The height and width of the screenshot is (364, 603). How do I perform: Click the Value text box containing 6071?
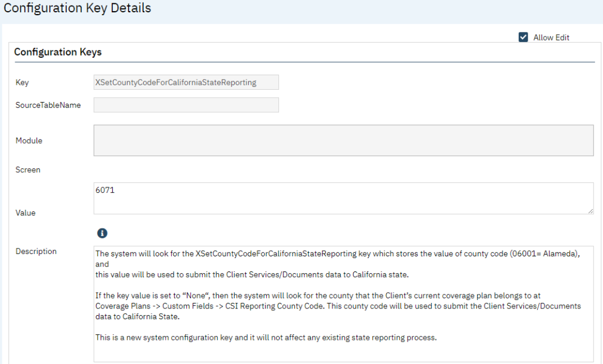pyautogui.click(x=343, y=198)
